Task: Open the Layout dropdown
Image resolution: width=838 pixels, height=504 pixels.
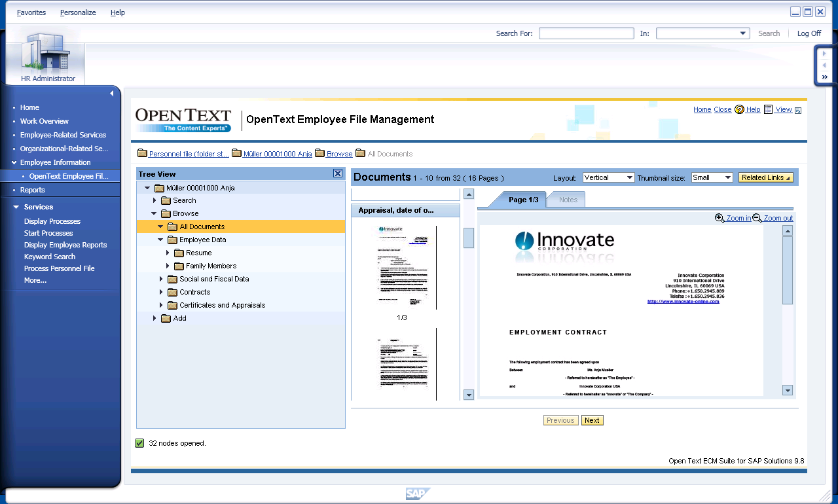Action: coord(608,177)
